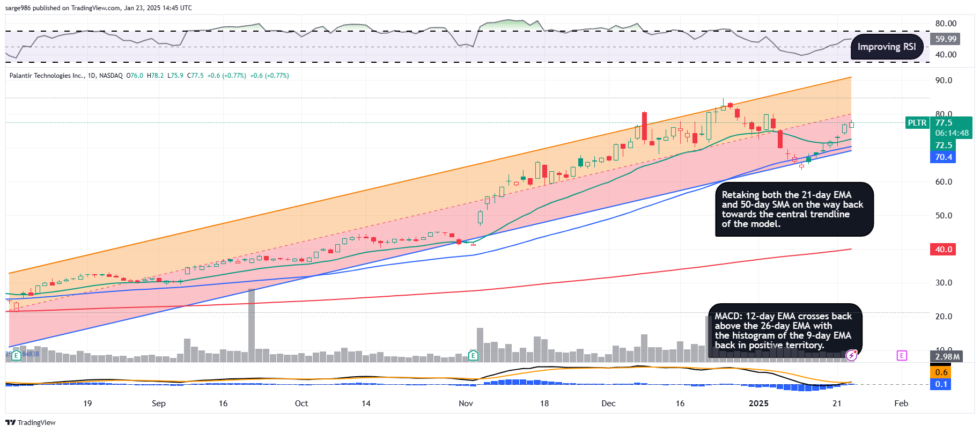Select the MACD crossover annotation text box
980x432 pixels.
click(x=784, y=331)
